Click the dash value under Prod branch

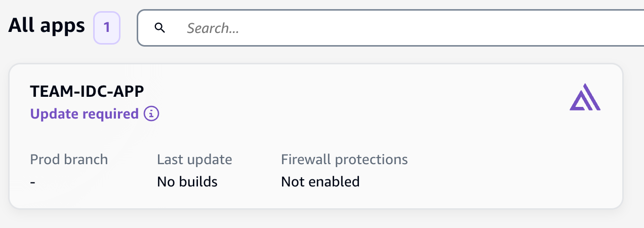33,182
